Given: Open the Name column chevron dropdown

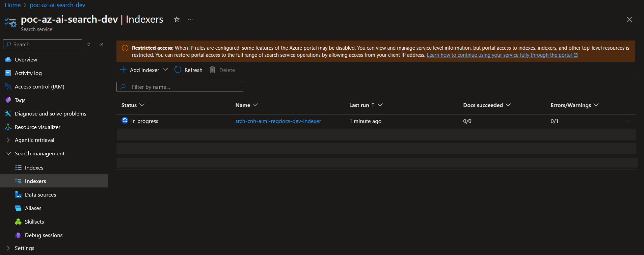Looking at the screenshot, I should pos(256,105).
